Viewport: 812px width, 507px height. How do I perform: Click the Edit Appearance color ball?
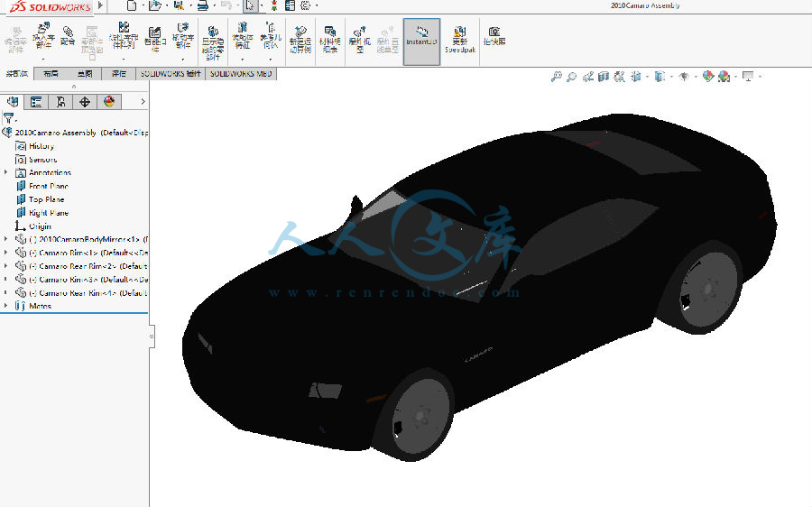(708, 77)
